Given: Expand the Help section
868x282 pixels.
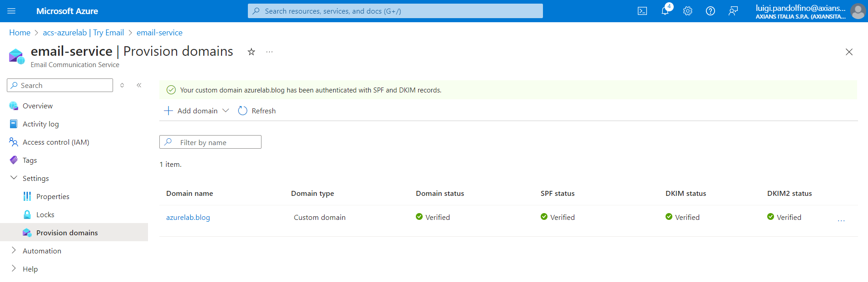Looking at the screenshot, I should [14, 269].
